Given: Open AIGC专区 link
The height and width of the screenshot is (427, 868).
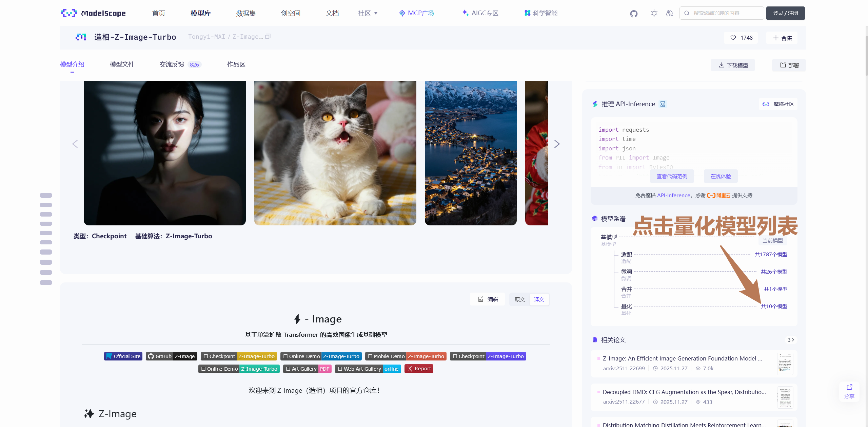Looking at the screenshot, I should click(x=480, y=13).
